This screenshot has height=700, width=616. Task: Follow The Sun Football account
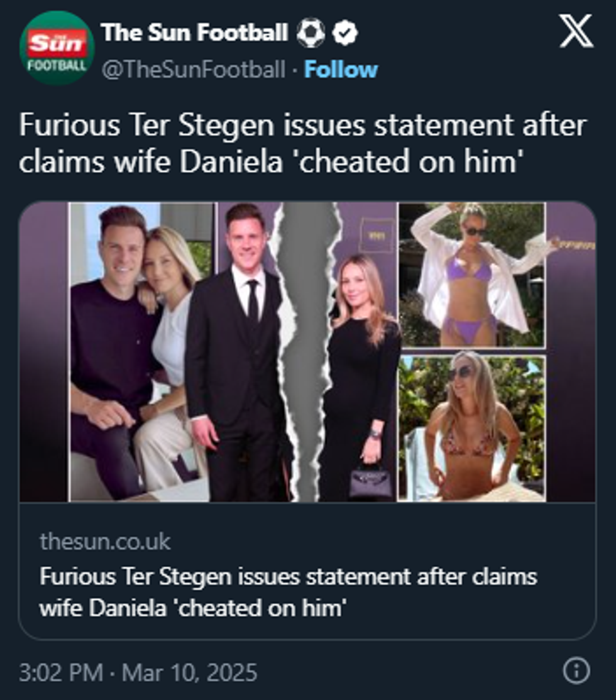[341, 70]
